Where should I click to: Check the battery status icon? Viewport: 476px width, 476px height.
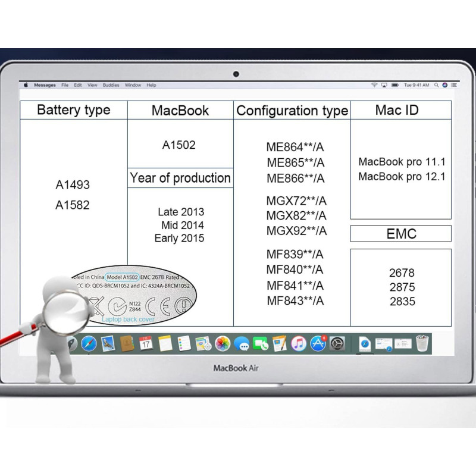[395, 85]
